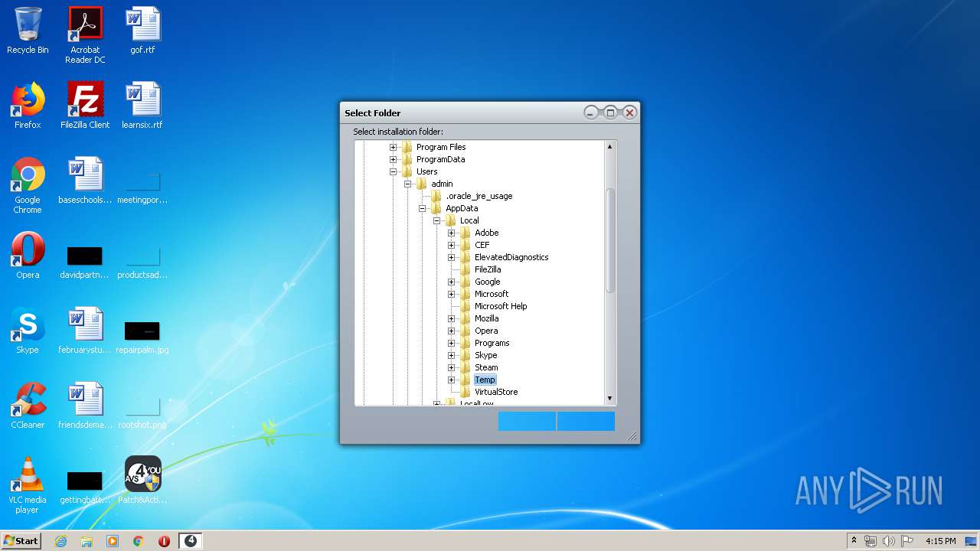Screen dimensions: 980x551
Task: Click the Start button
Action: click(x=21, y=541)
